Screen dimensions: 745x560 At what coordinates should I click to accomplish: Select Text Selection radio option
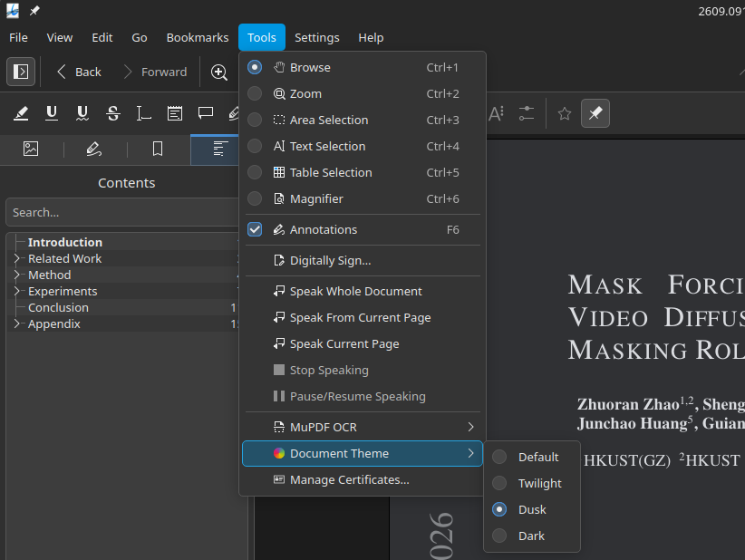coord(255,146)
